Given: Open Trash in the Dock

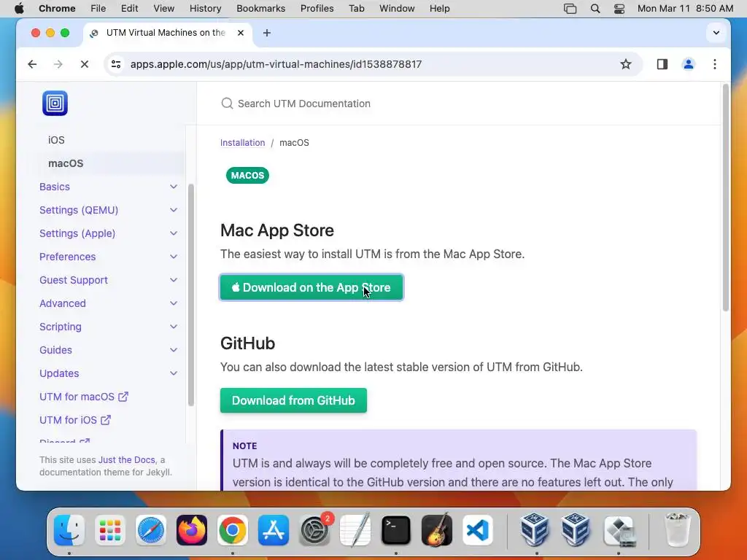Looking at the screenshot, I should pyautogui.click(x=677, y=530).
